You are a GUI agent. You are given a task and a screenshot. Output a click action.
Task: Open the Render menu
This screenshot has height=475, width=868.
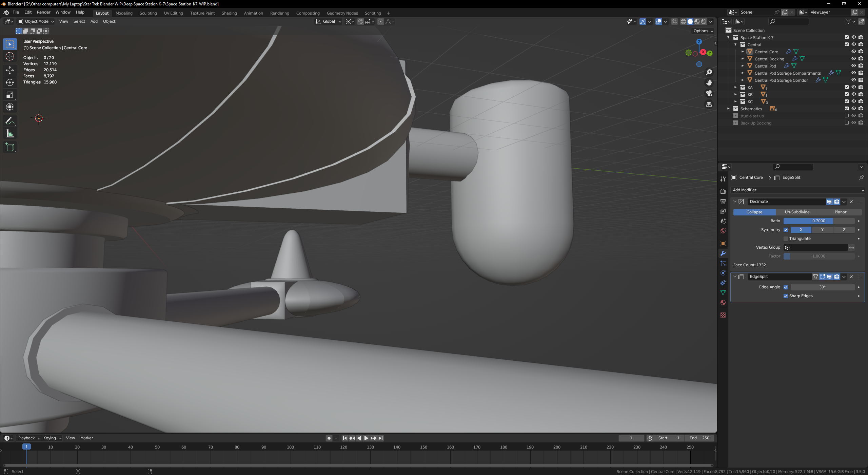(x=43, y=12)
